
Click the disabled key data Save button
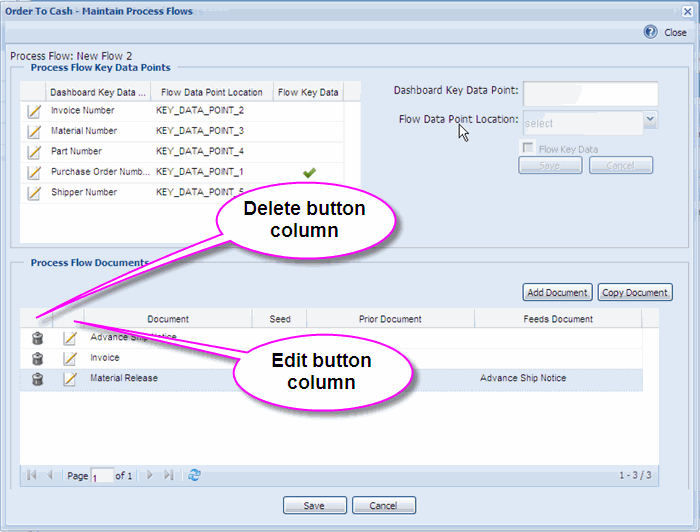[x=550, y=166]
